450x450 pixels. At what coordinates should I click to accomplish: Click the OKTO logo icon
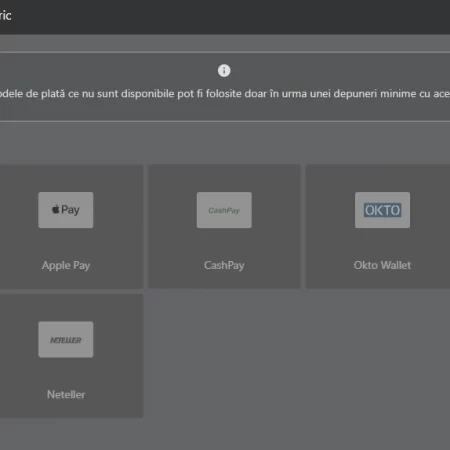[382, 210]
